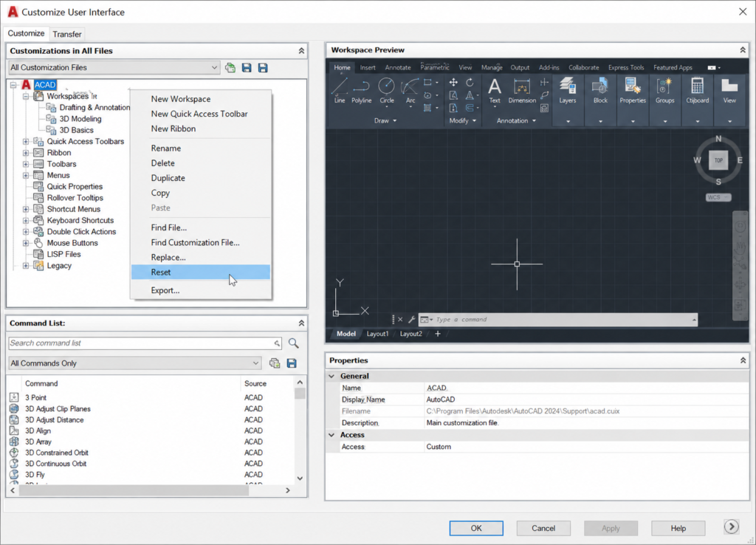
Task: Click the Access value Custom
Action: click(x=439, y=447)
